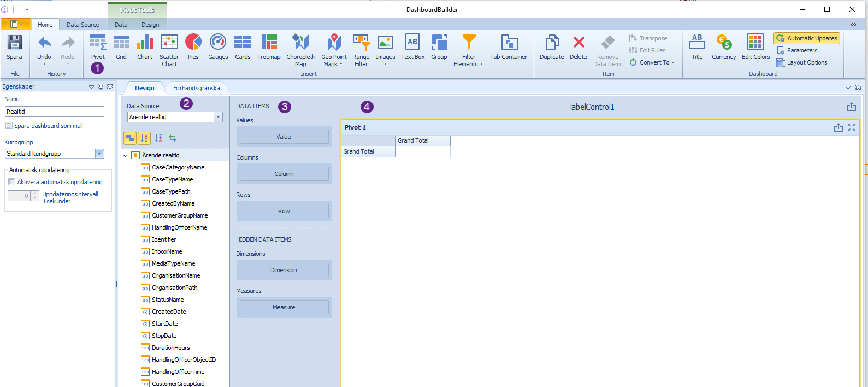Toggle Automatic Updates in ribbon

(x=807, y=38)
